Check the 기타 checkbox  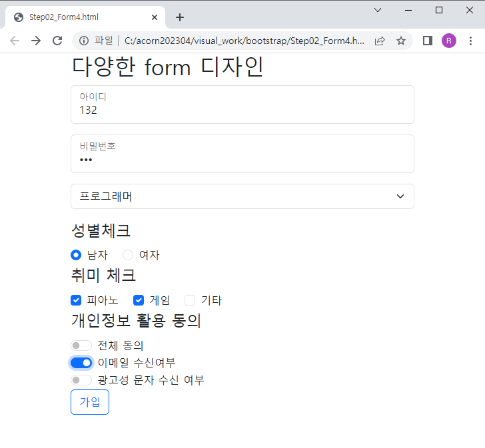tap(190, 300)
